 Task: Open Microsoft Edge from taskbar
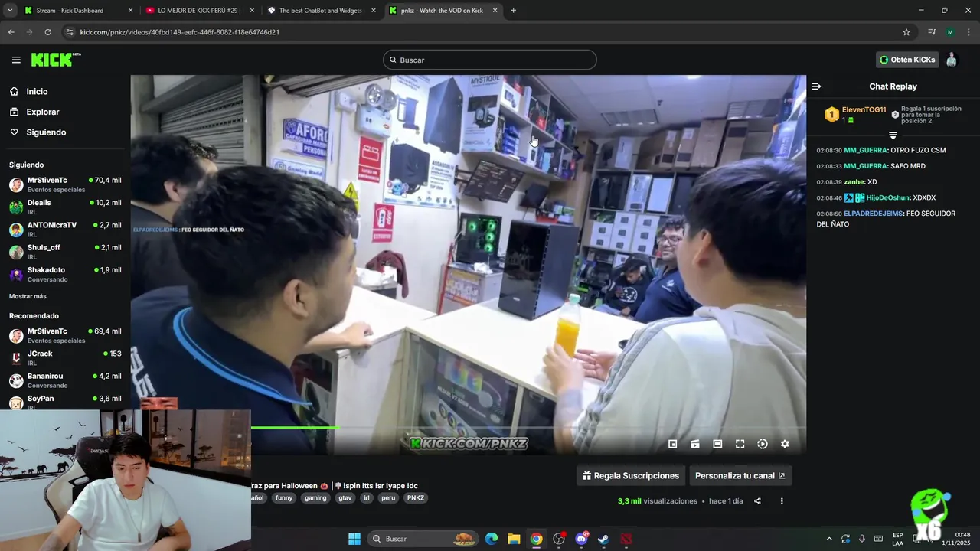(492, 539)
